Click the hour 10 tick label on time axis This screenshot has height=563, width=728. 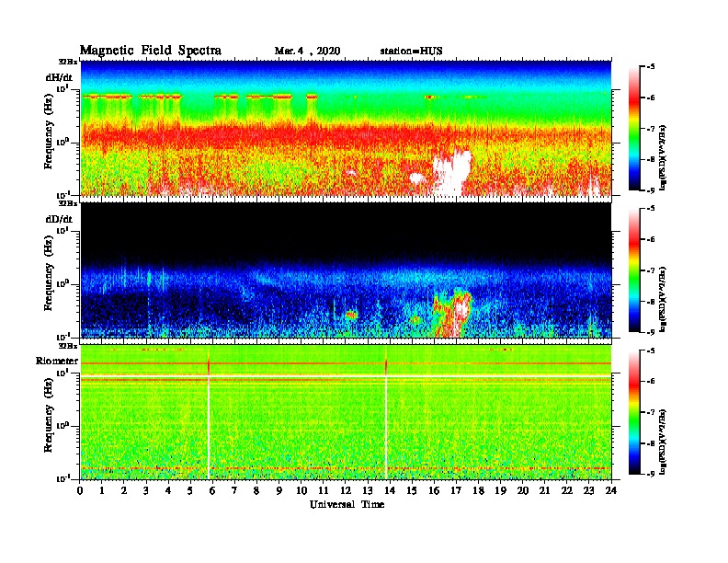click(x=301, y=490)
